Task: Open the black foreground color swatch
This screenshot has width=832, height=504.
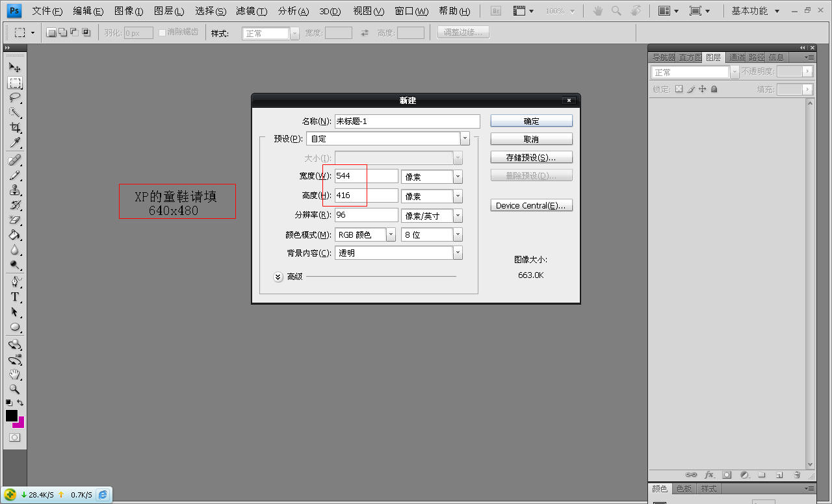Action: point(11,416)
